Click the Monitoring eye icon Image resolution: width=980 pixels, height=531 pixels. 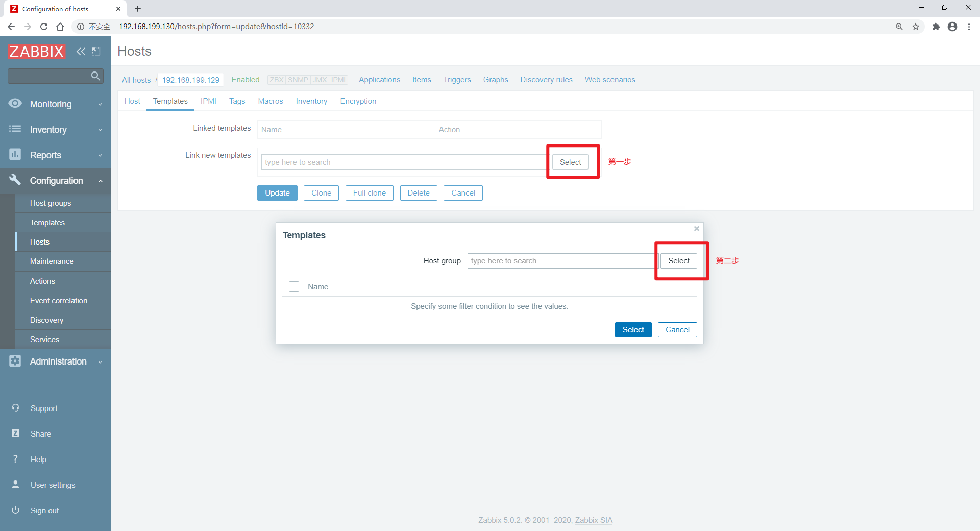click(15, 104)
